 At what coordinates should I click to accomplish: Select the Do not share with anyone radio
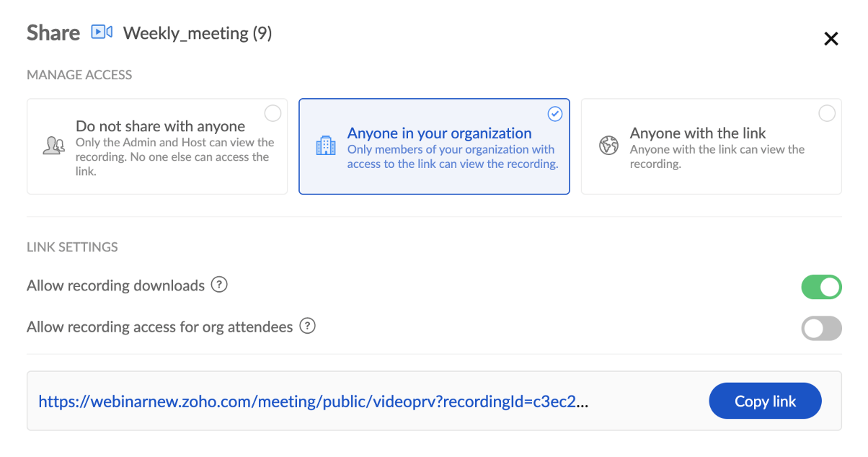(x=273, y=113)
